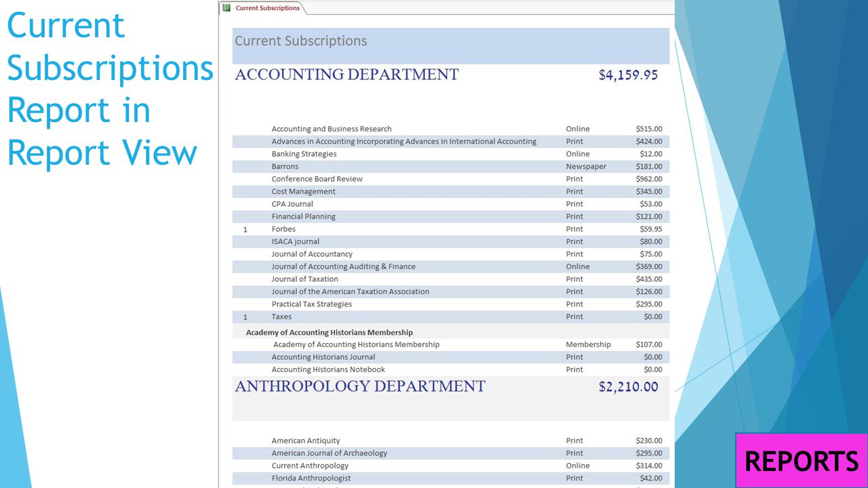Select Journal of the American Taxation Association
Screen dimensions: 868x488
(351, 291)
